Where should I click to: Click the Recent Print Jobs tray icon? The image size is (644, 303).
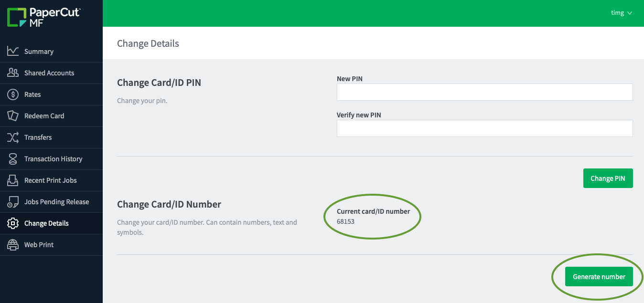pos(13,180)
